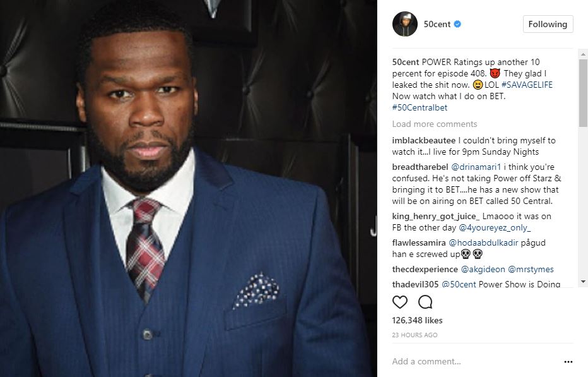The image size is (588, 377).
Task: Click the @4youreyez_only_ mention
Action: pyautogui.click(x=495, y=227)
